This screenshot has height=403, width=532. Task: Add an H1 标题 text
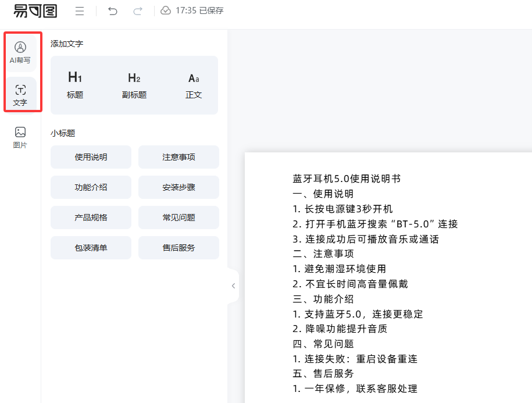[x=75, y=85]
